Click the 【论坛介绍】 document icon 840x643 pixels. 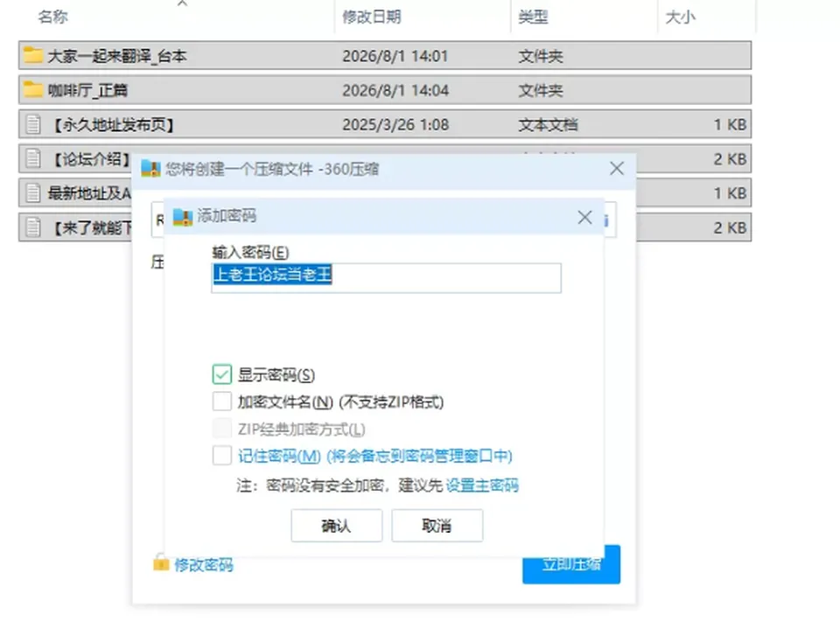point(33,158)
